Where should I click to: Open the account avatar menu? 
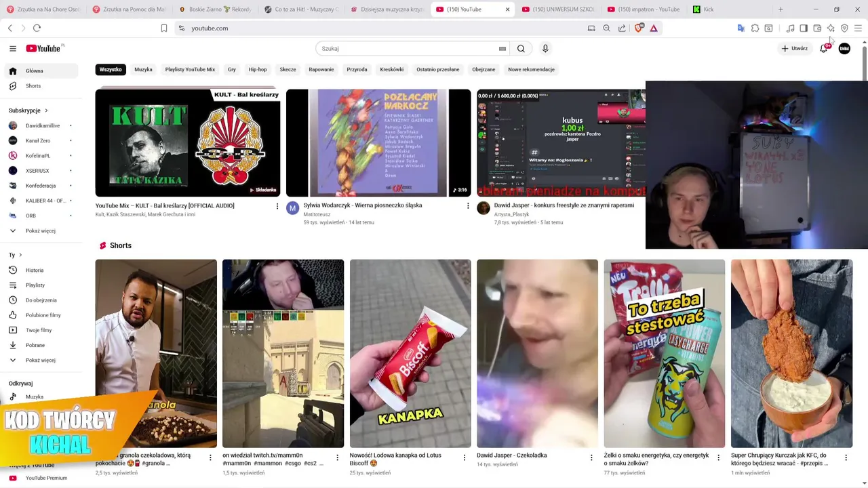coord(844,48)
